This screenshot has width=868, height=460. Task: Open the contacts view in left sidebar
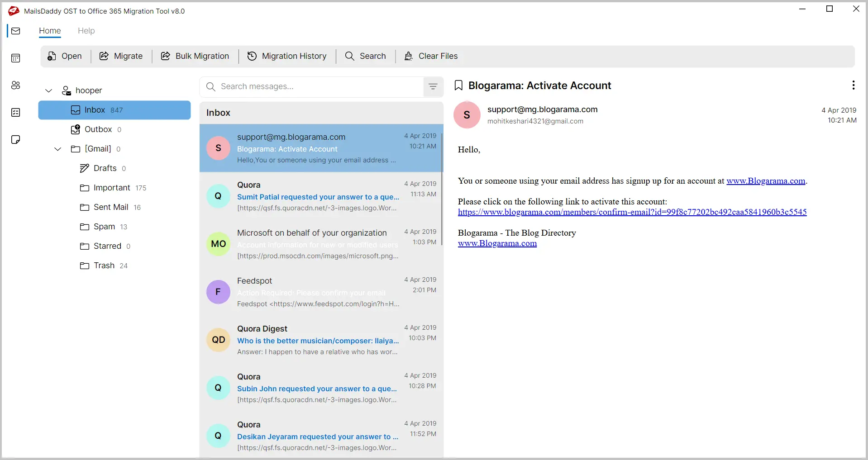click(16, 85)
